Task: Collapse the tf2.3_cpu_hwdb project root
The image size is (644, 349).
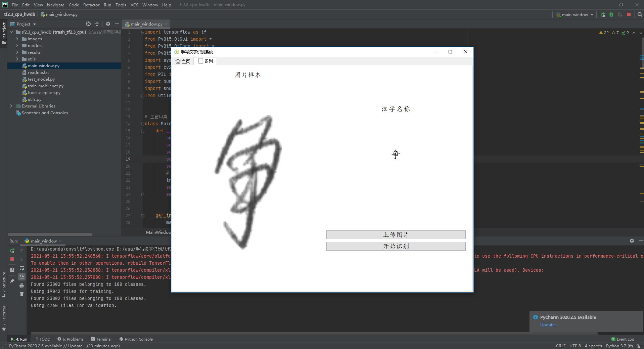Action: pos(11,32)
